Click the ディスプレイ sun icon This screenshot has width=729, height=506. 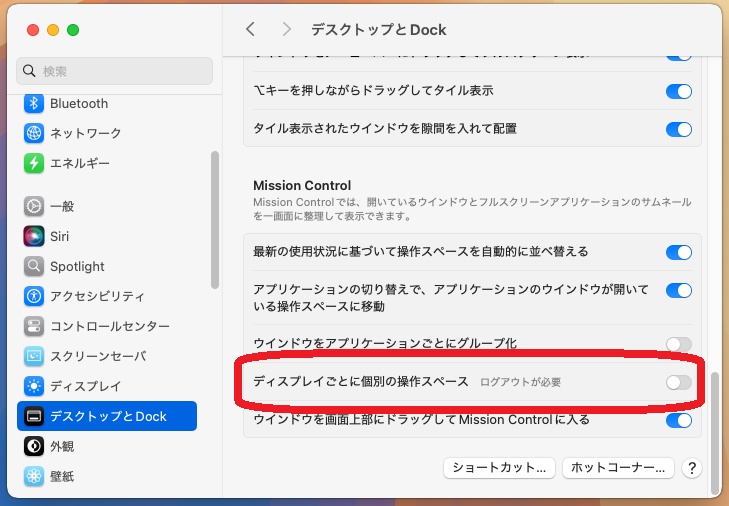coord(33,386)
